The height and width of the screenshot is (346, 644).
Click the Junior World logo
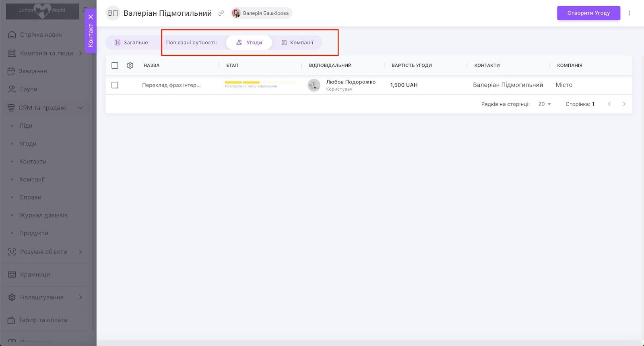[x=42, y=10]
